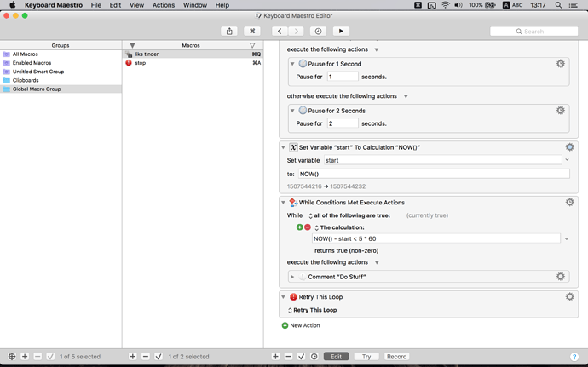Open Spotlight search in the menu bar

558,5
